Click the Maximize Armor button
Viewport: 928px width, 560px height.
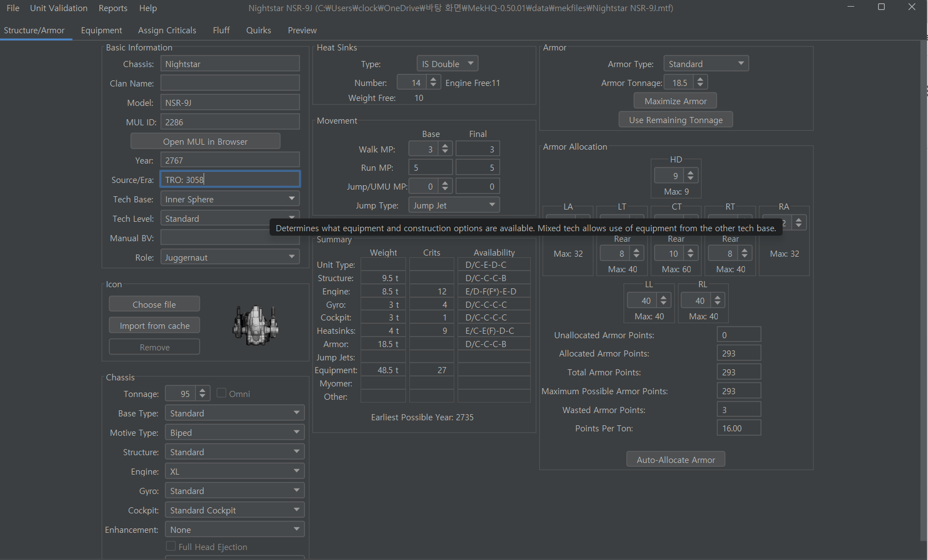[x=675, y=101]
